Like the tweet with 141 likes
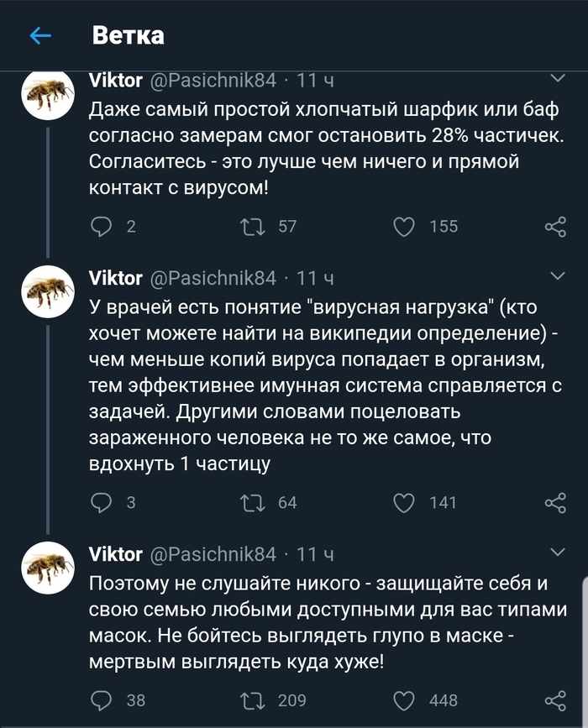This screenshot has height=728, width=588. tap(405, 502)
